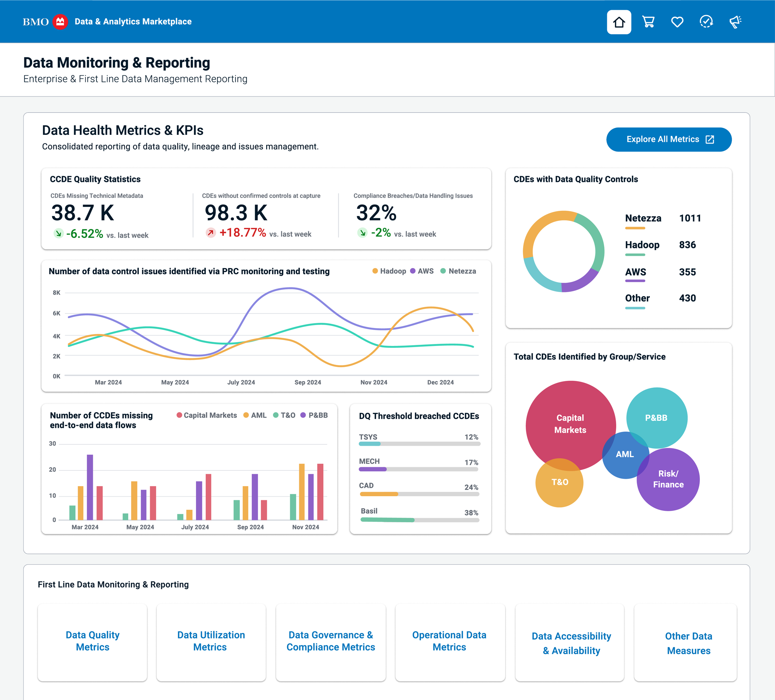Open Data Governance & Compliance Metrics

[x=331, y=641]
